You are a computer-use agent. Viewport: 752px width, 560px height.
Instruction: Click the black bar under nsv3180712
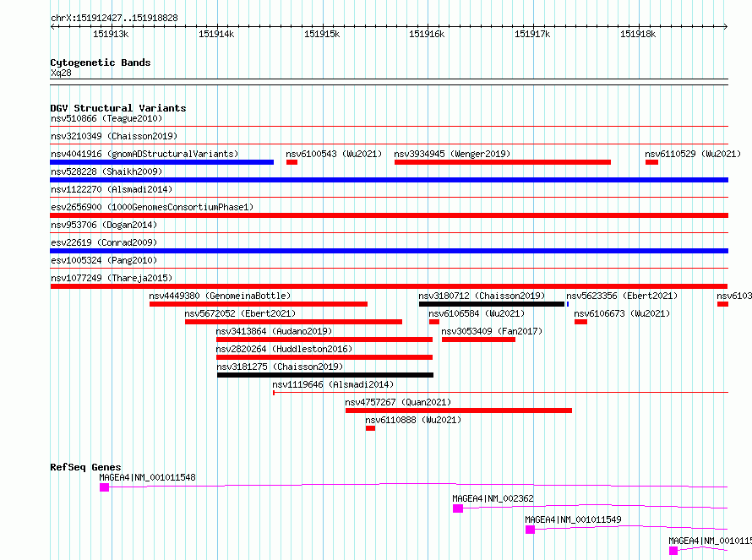492,304
